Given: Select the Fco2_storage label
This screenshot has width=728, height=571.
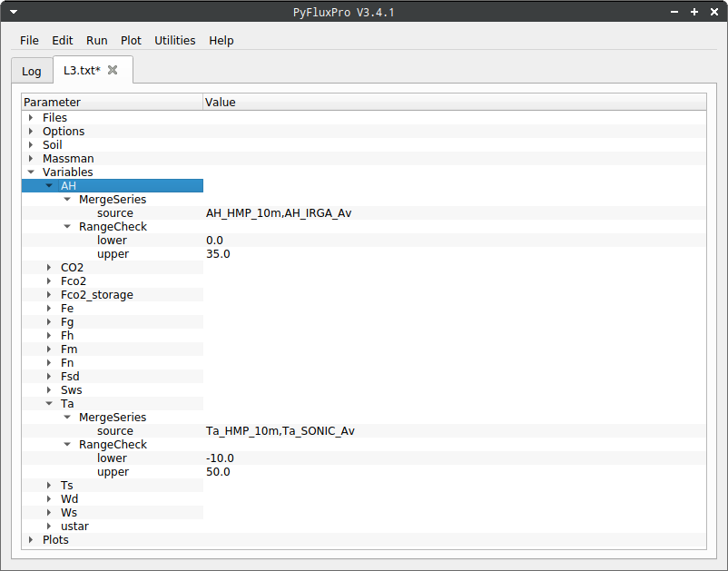Looking at the screenshot, I should (x=96, y=295).
